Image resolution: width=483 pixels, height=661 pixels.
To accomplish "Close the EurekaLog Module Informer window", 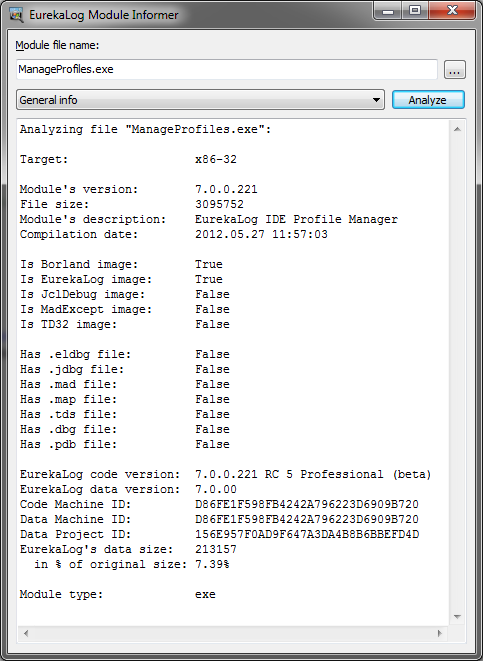I will pyautogui.click(x=453, y=11).
